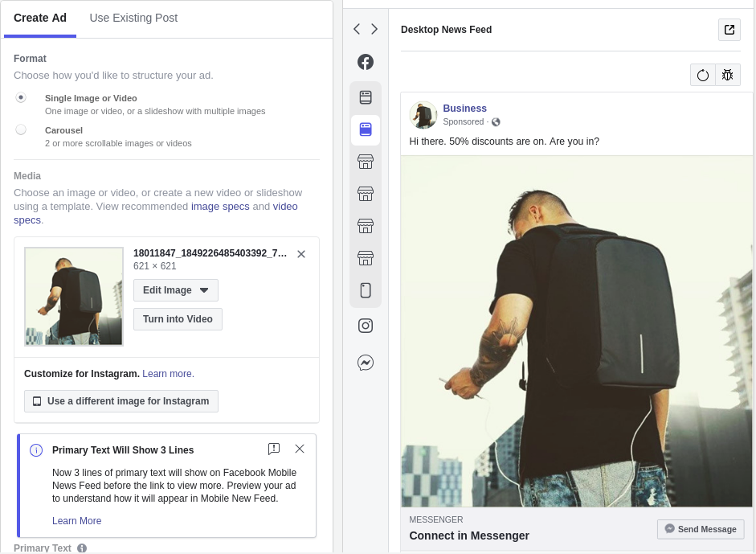Open the Instagram preview icon
This screenshot has height=554, width=756.
[x=366, y=326]
